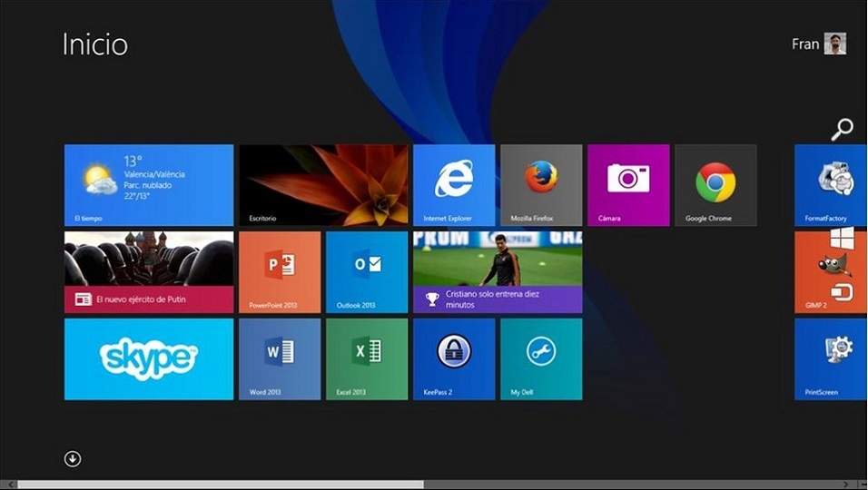Click the Inicio heading text

click(95, 44)
